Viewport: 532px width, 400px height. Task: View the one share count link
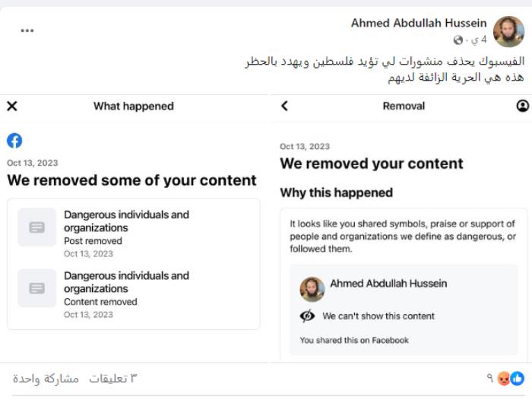[46, 379]
